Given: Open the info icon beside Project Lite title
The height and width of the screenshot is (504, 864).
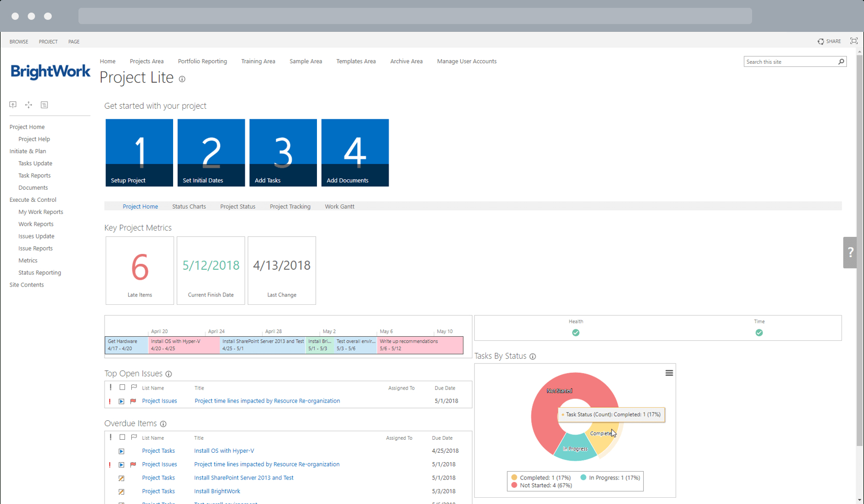Looking at the screenshot, I should (x=182, y=79).
